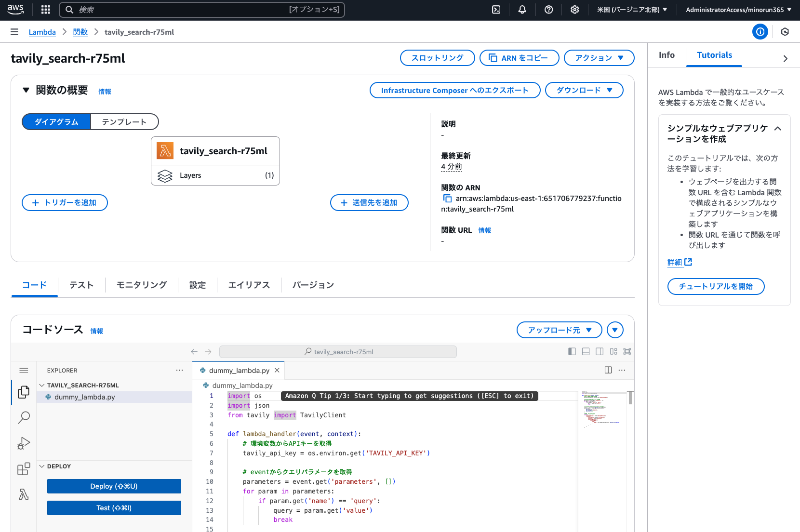The width and height of the screenshot is (800, 532).
Task: Switch to the テンプレート view
Action: (124, 122)
